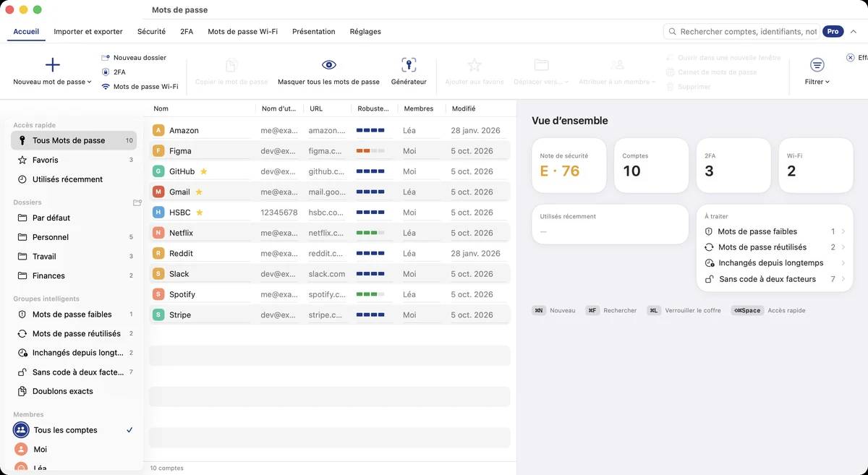Screen dimensions: 868x475
Task: Click the plus icon for Nouveau mot de passe
Action: [x=53, y=65]
